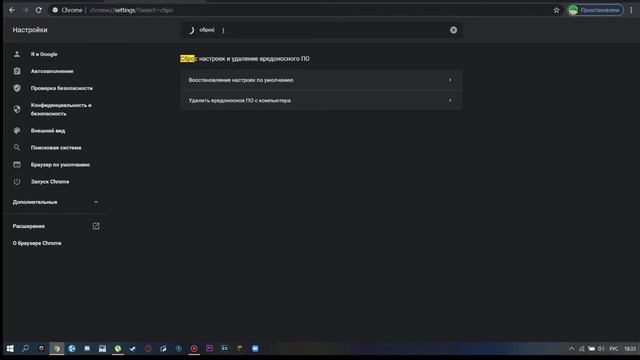
Task: Open О браузере Chrome page
Action: pos(37,243)
